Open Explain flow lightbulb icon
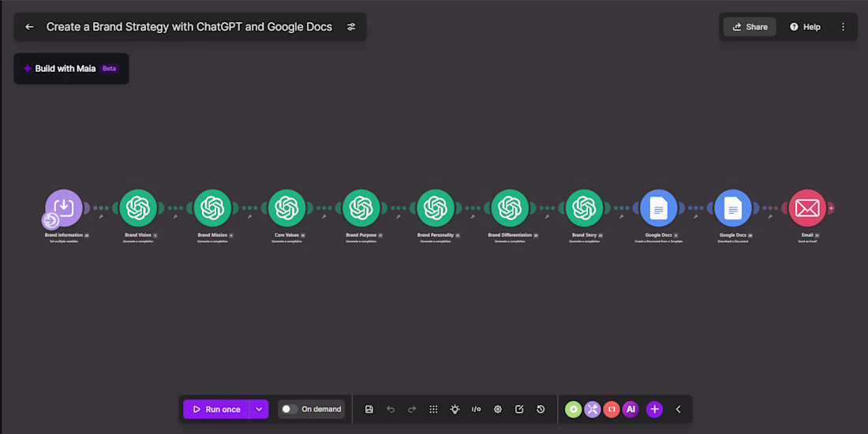Screen dimensions: 868x434 click(x=455, y=409)
